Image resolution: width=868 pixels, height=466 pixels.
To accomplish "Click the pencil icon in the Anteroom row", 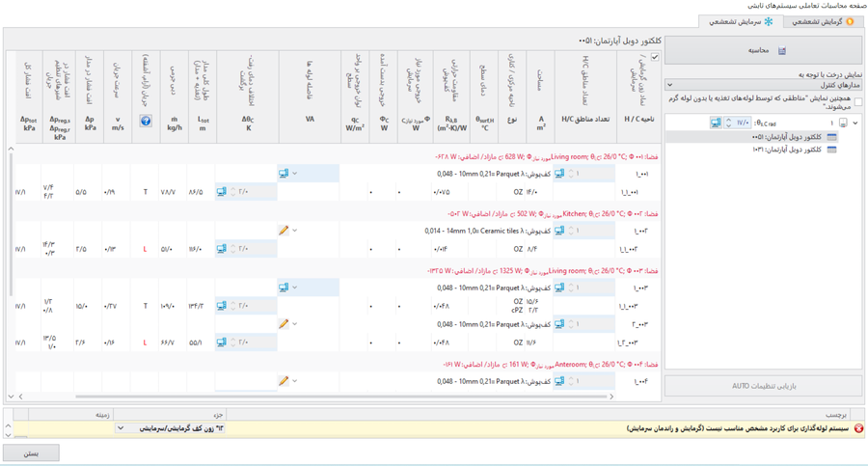I will tap(284, 381).
